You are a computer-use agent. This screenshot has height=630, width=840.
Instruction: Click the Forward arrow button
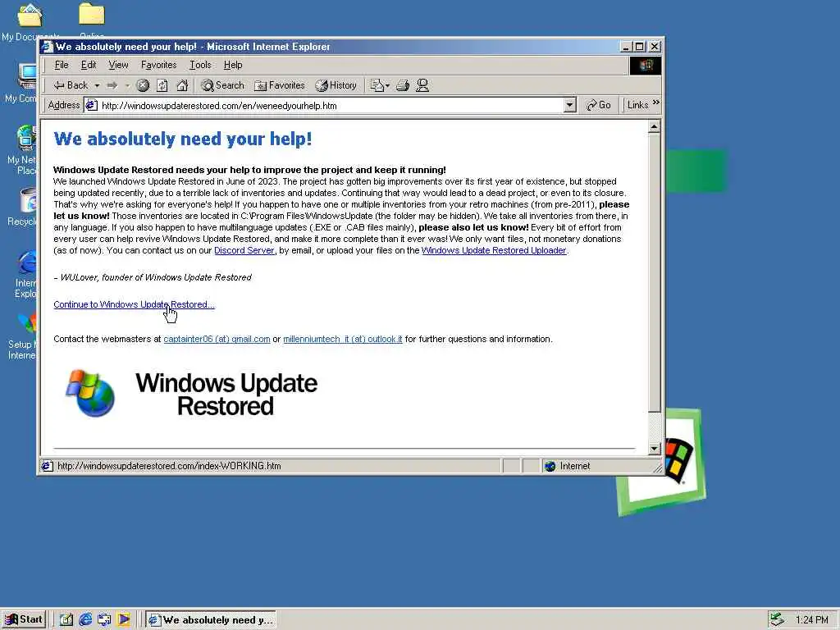coord(112,85)
